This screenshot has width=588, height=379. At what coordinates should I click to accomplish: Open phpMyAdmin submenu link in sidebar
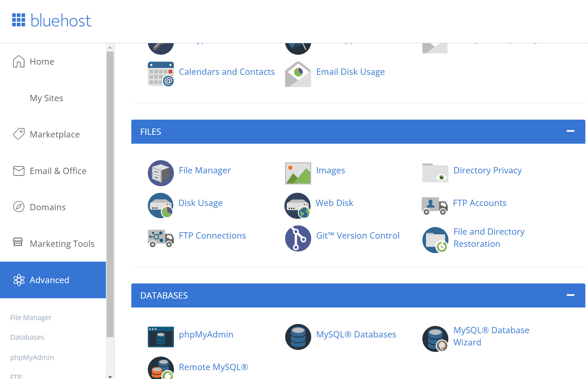pos(32,357)
